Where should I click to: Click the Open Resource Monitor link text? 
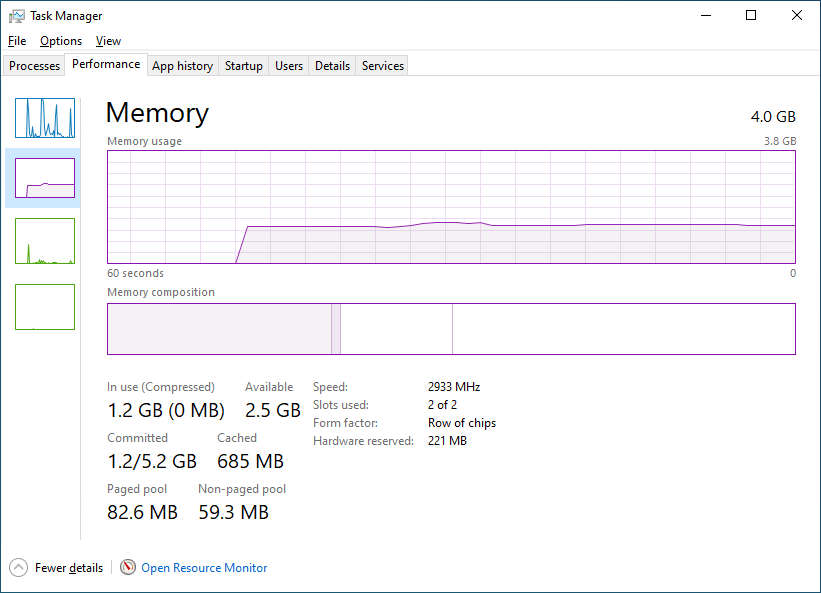tap(204, 568)
